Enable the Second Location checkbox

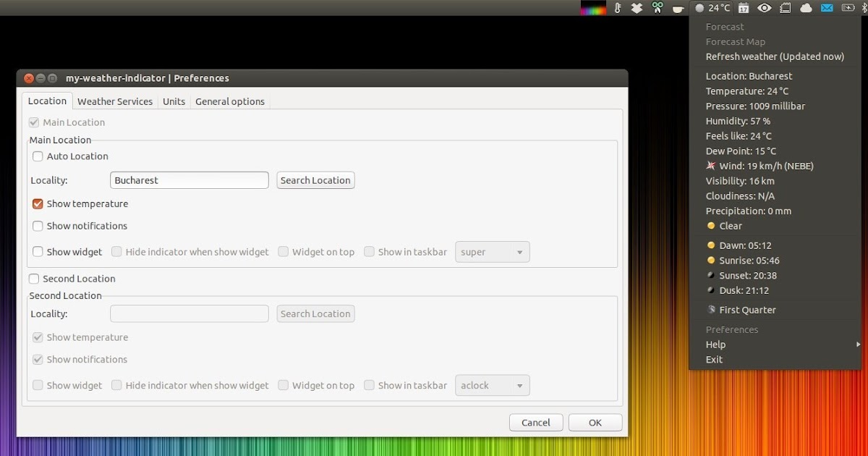(34, 279)
